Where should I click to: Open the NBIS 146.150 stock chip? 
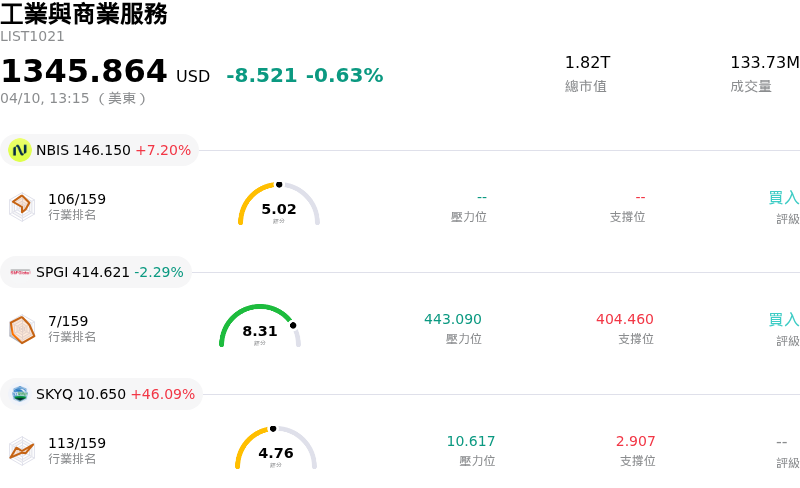(100, 150)
